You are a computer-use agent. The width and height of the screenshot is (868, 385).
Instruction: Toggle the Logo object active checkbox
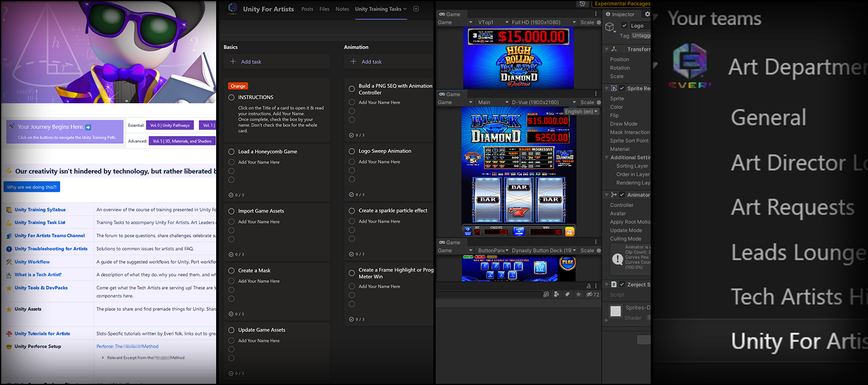[625, 26]
